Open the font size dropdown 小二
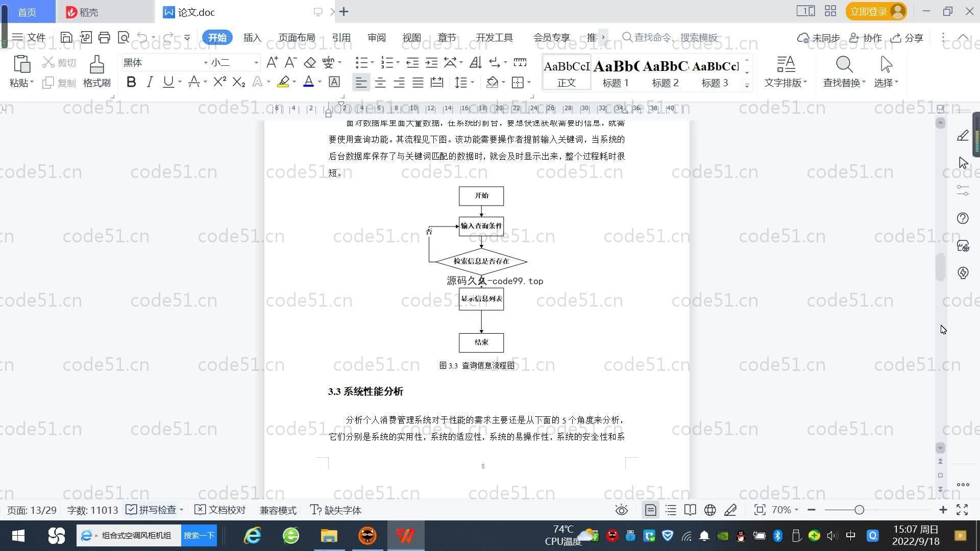The width and height of the screenshot is (980, 551). (256, 63)
